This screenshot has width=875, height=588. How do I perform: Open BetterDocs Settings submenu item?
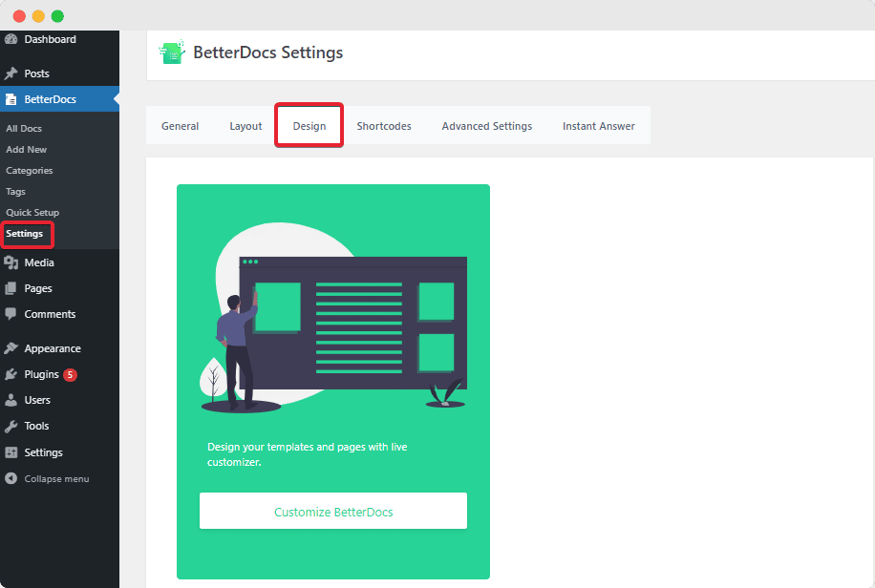click(25, 234)
